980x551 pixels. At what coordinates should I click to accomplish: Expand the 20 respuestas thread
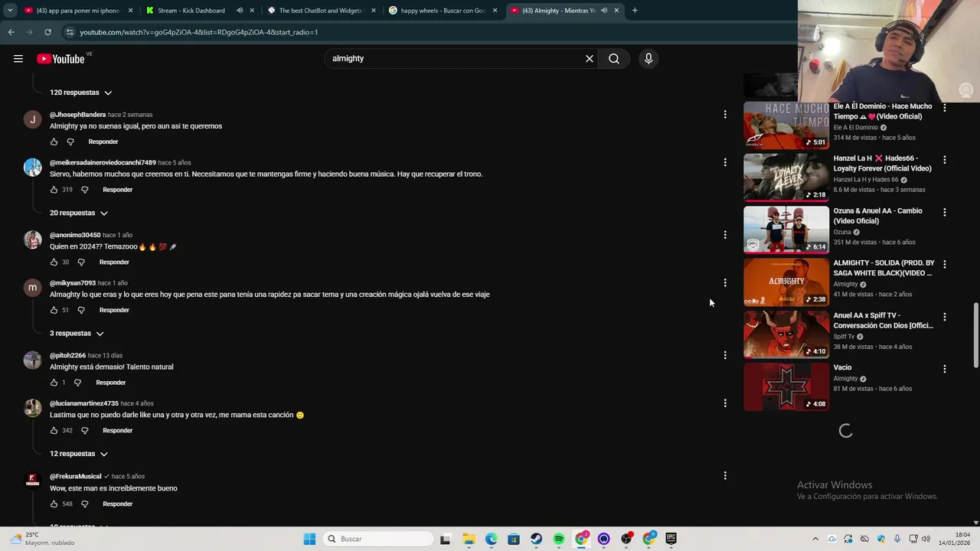79,213
